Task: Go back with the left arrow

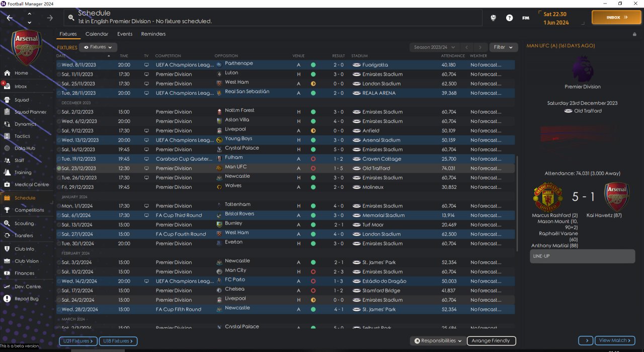Action: tap(10, 18)
